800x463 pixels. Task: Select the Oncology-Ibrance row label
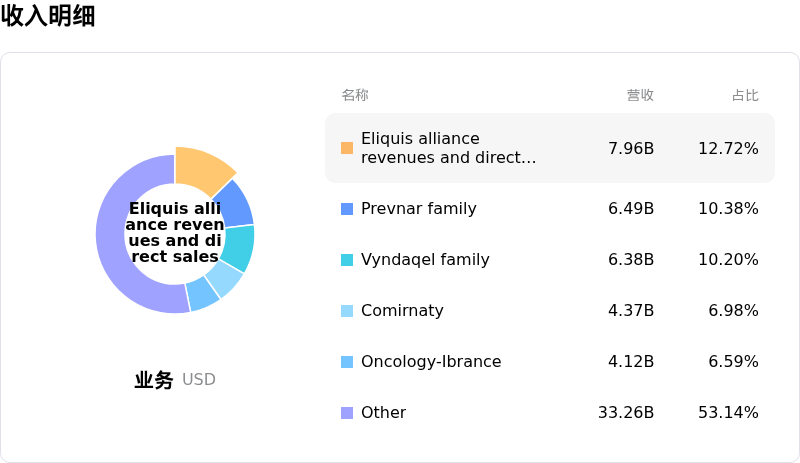coord(431,362)
